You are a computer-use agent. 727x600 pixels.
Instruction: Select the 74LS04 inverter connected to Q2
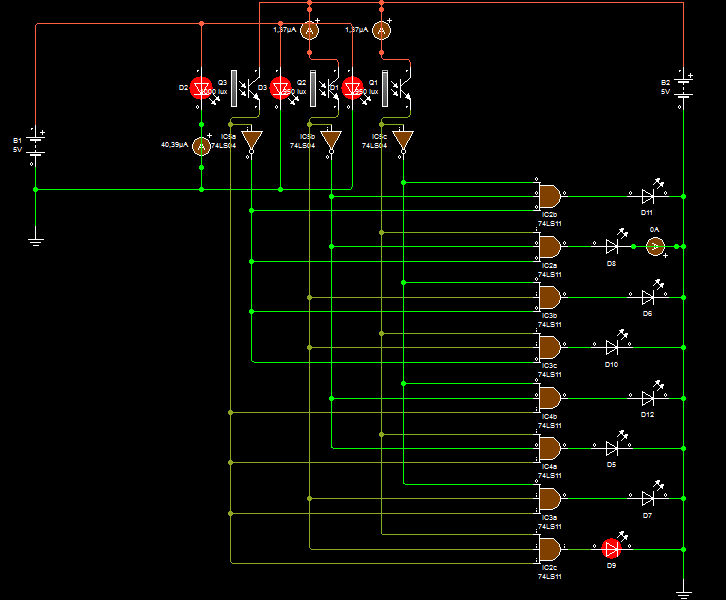[x=331, y=140]
